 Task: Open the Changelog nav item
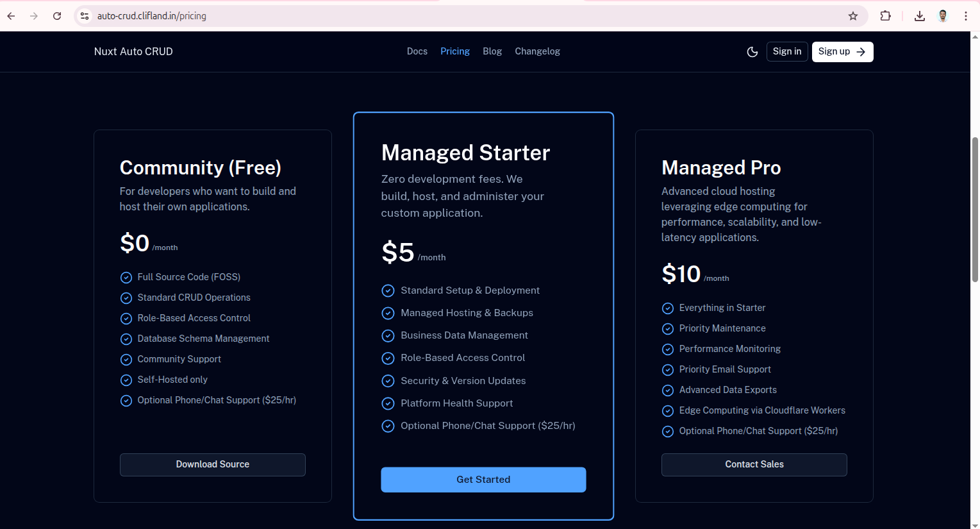[x=537, y=51]
